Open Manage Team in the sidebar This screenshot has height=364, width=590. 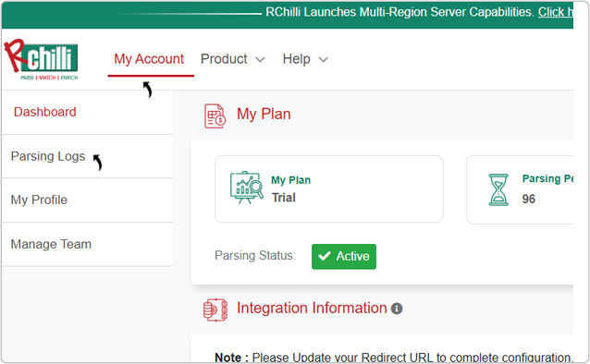(x=51, y=244)
